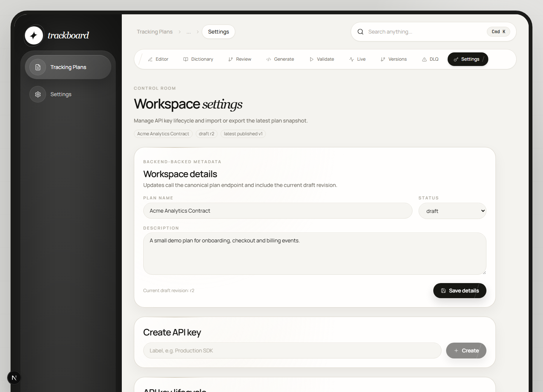Image resolution: width=543 pixels, height=392 pixels.
Task: Click the draft r2 tag
Action: pos(207,134)
